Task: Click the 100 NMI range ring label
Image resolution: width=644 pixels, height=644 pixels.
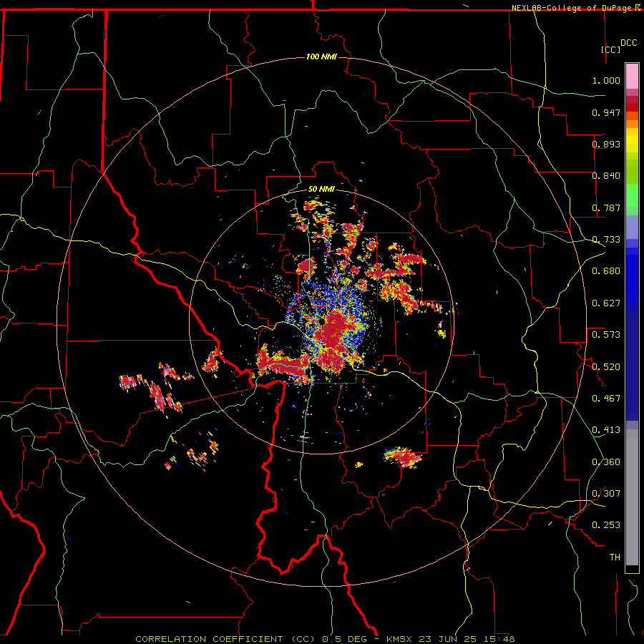Action: [321, 57]
